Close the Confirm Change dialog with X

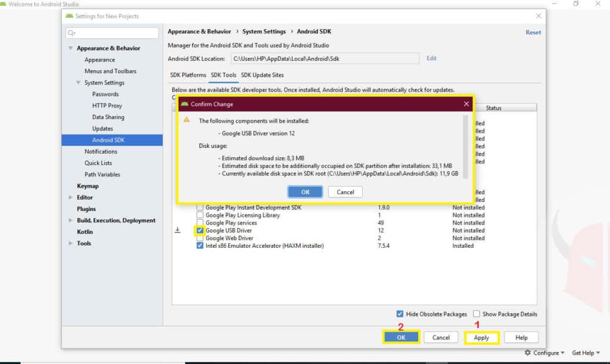(466, 104)
